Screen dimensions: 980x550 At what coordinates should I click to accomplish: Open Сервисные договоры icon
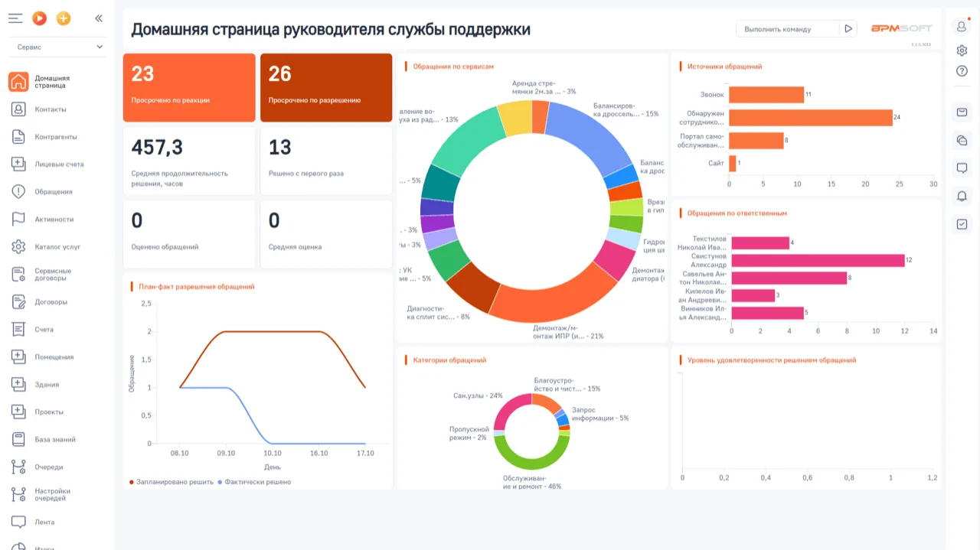[x=19, y=275]
